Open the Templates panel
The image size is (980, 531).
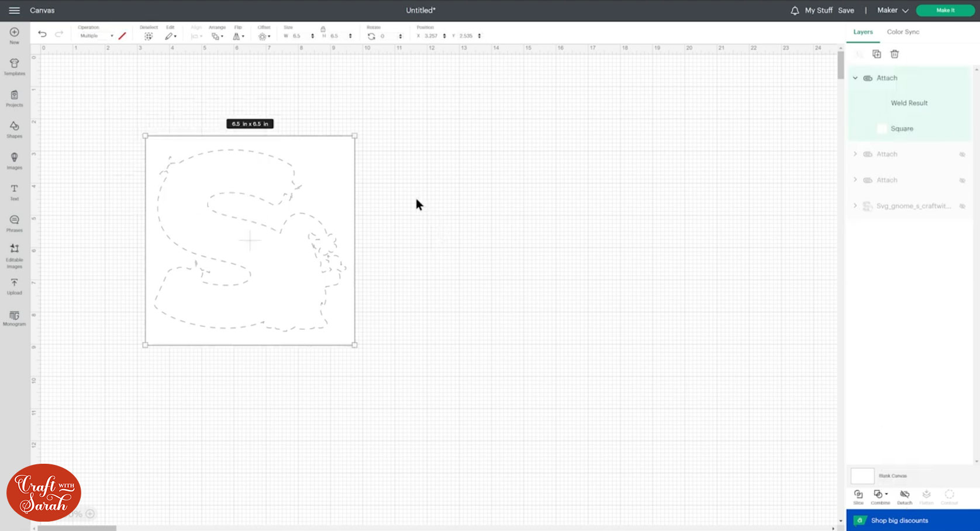click(15, 67)
